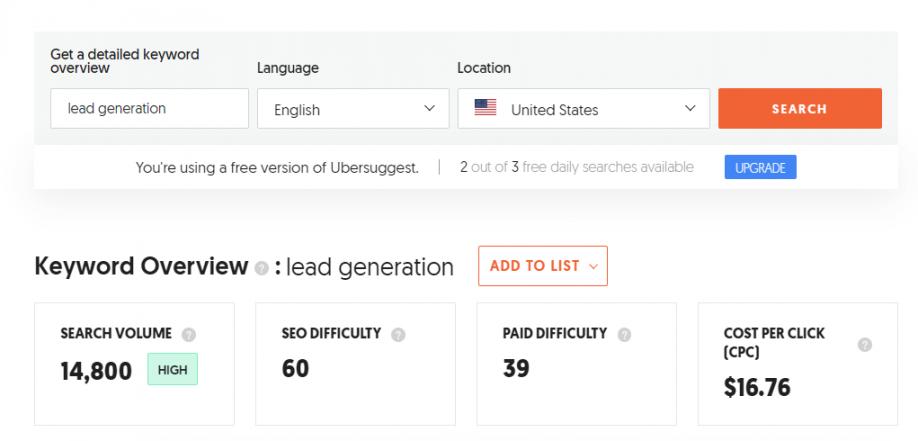Click the green HIGH volume badge
This screenshot has height=441, width=918.
(x=172, y=370)
